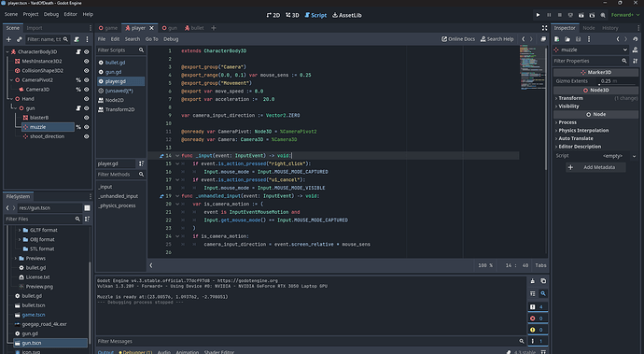The height and width of the screenshot is (354, 644).
Task: Toggle editor messages in the output
Action: pyautogui.click(x=538, y=341)
